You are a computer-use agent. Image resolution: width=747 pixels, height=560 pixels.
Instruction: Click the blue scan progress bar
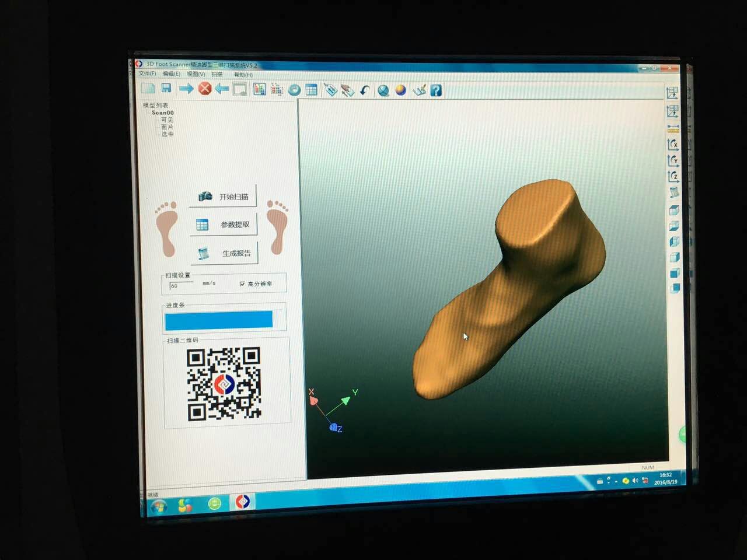click(x=219, y=320)
